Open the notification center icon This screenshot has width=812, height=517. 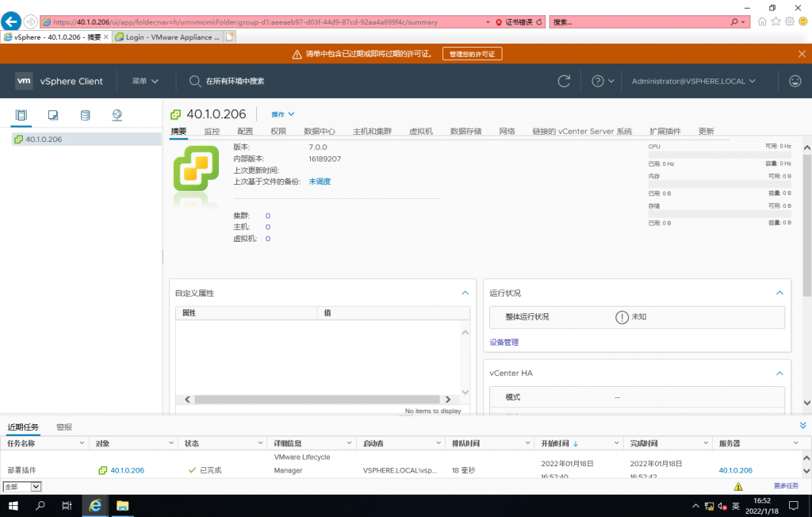tap(793, 506)
